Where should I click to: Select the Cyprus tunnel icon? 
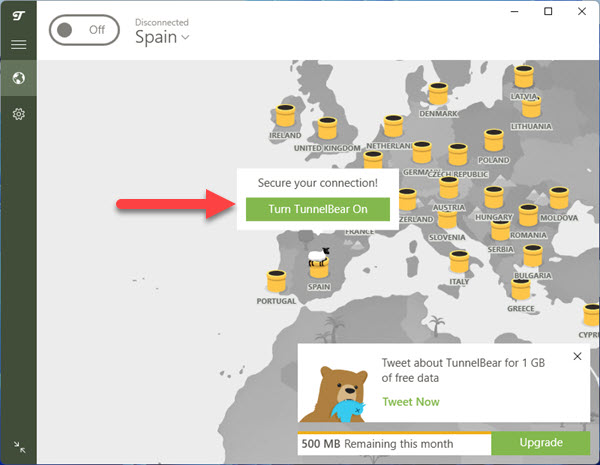(592, 315)
